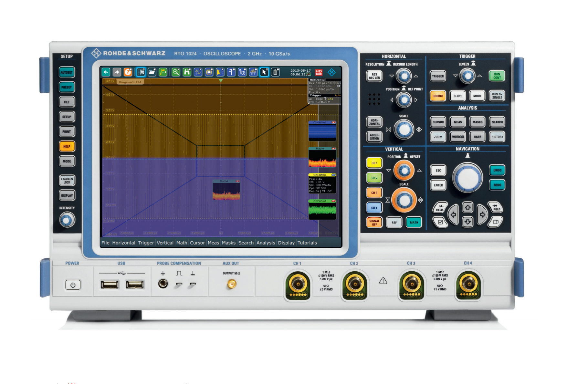Hit the up arrow navigation key
This screenshot has height=384, width=588.
pyautogui.click(x=467, y=208)
